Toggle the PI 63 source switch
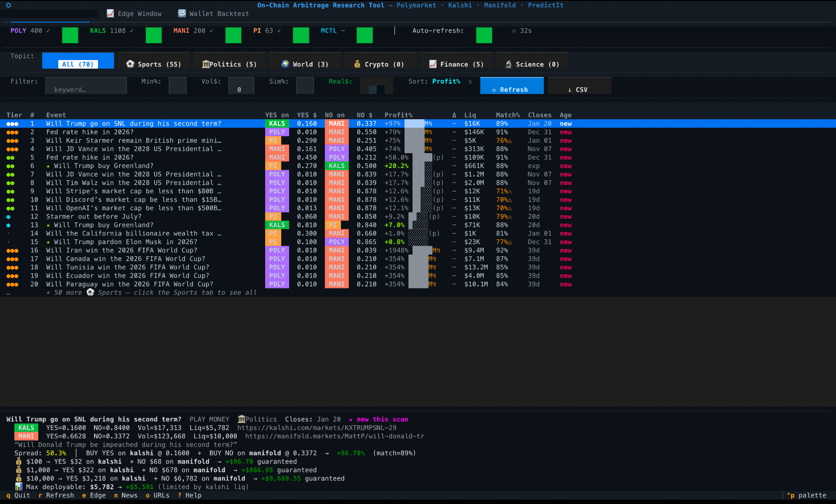The width and height of the screenshot is (836, 504). (301, 35)
